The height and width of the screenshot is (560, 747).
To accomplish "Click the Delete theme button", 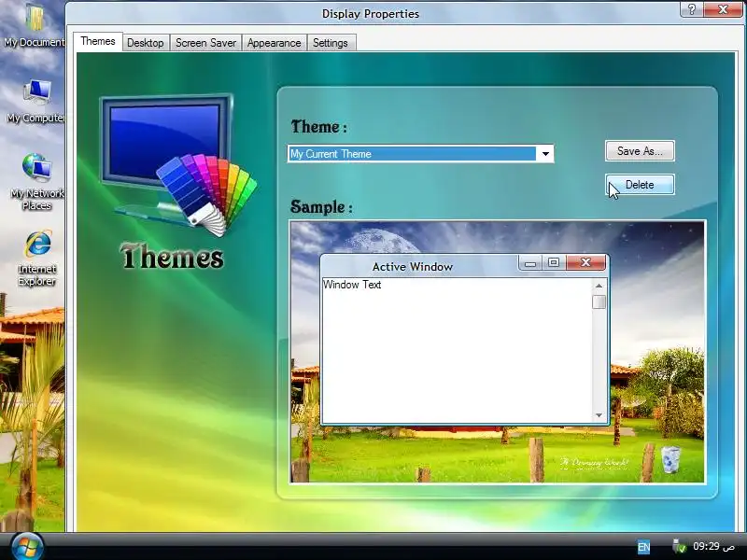I will click(x=640, y=184).
